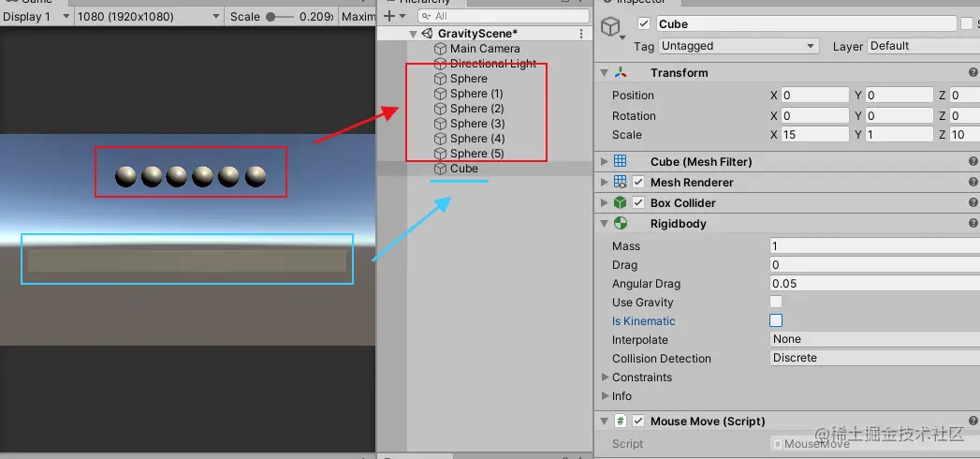Screen dimensions: 980x459
Task: Open help for the Rigidbody component
Action: tap(973, 223)
